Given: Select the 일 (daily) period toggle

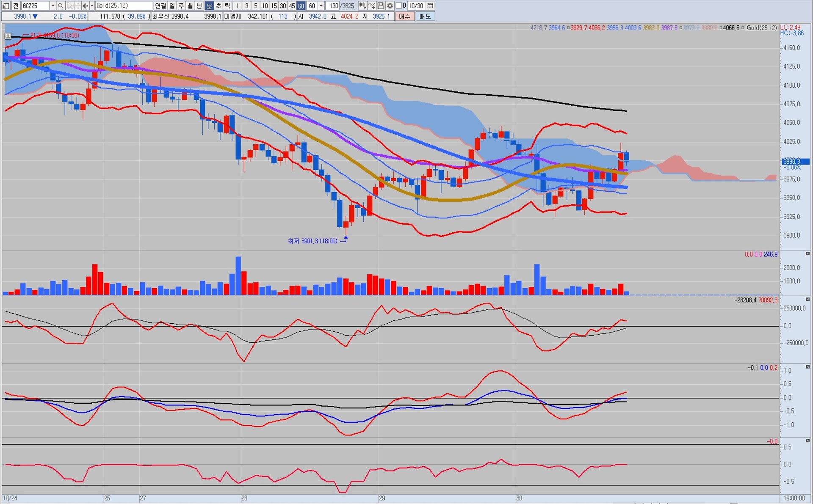Looking at the screenshot, I should pos(172,6).
